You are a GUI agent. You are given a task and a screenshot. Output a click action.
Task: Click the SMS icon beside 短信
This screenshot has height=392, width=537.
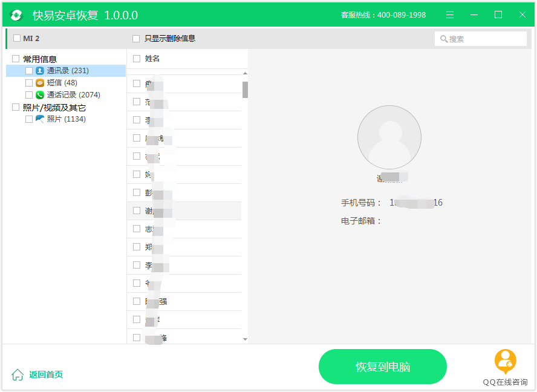tap(40, 83)
